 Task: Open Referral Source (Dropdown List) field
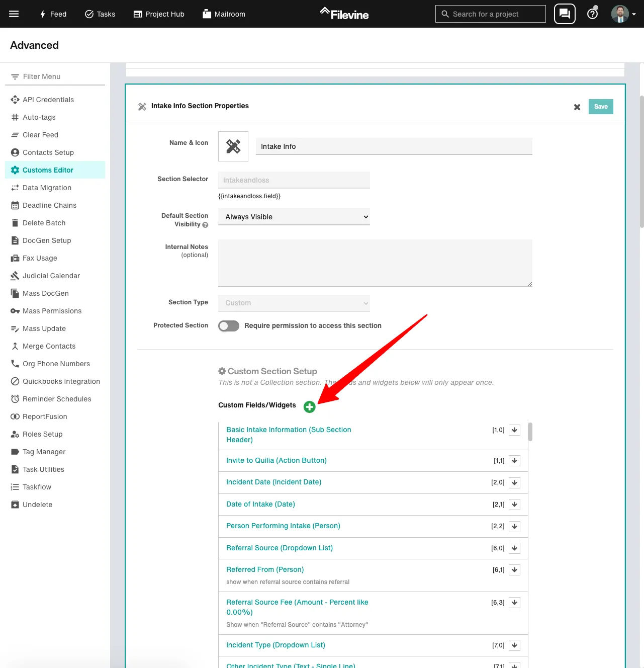[280, 548]
